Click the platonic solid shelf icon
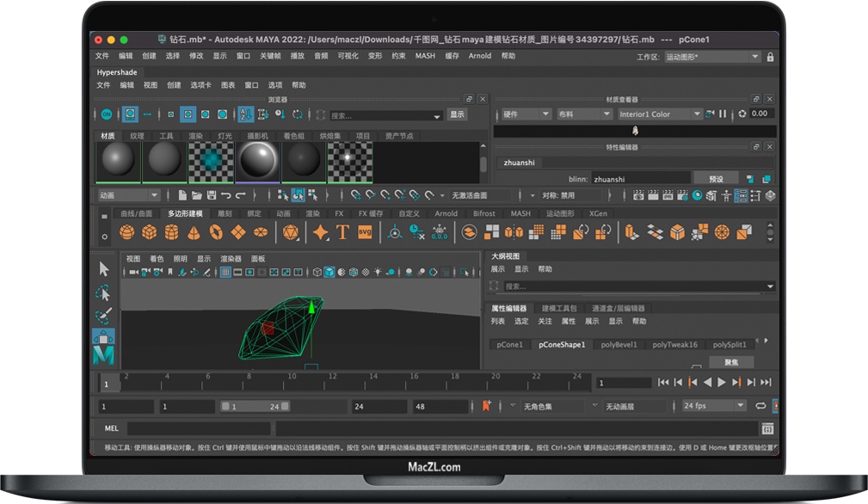 pyautogui.click(x=290, y=232)
